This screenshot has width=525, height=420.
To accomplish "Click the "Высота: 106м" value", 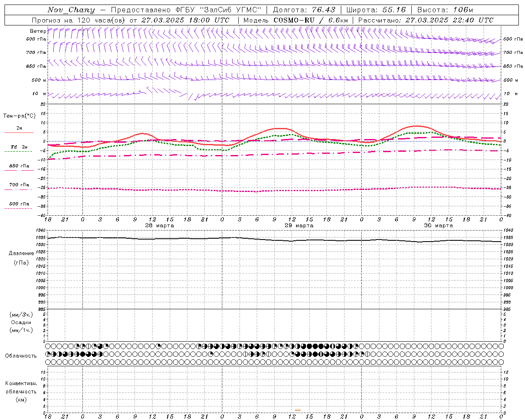I will (445, 10).
